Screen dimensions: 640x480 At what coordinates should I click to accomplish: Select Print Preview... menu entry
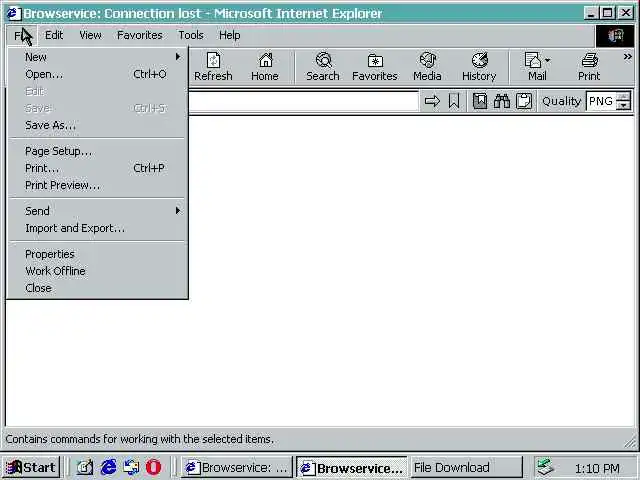coord(97,185)
